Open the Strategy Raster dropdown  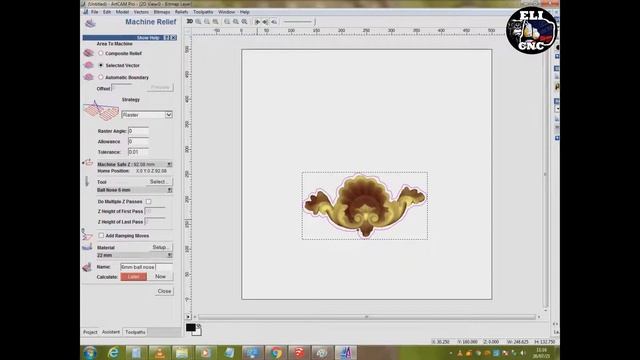pyautogui.click(x=147, y=115)
